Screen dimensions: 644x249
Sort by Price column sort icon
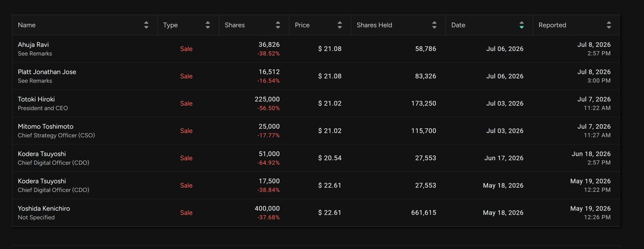(x=339, y=25)
